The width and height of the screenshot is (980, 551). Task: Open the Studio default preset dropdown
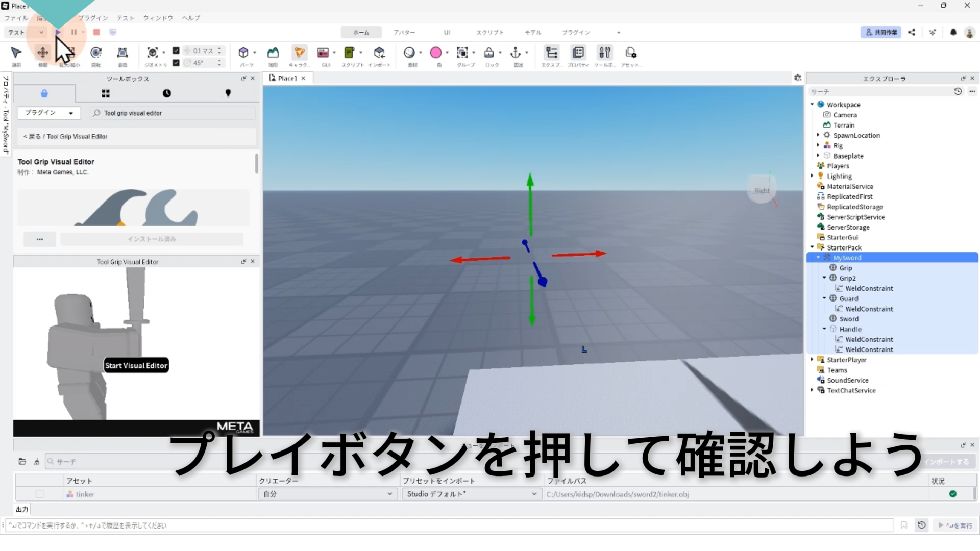471,494
